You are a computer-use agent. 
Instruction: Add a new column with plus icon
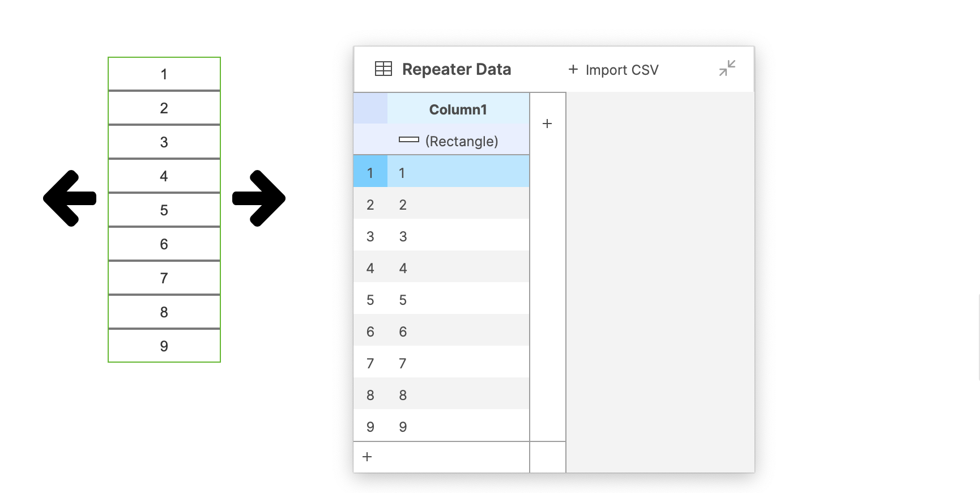tap(547, 124)
